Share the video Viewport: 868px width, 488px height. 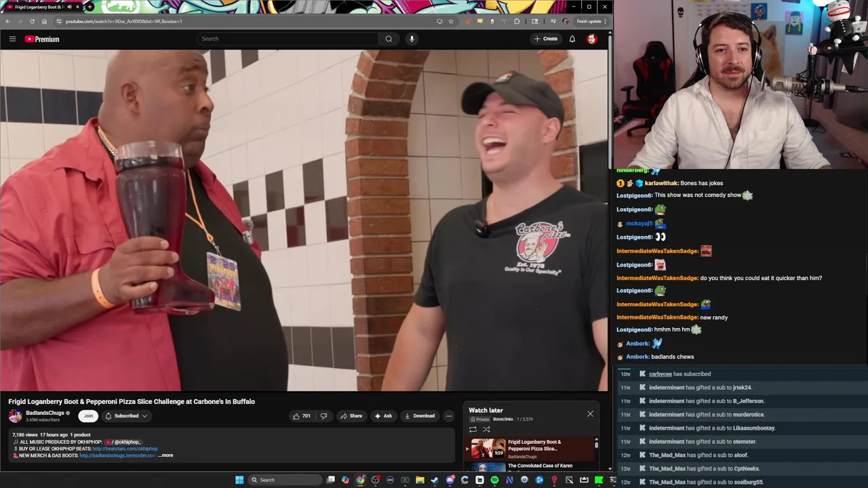[x=351, y=415]
